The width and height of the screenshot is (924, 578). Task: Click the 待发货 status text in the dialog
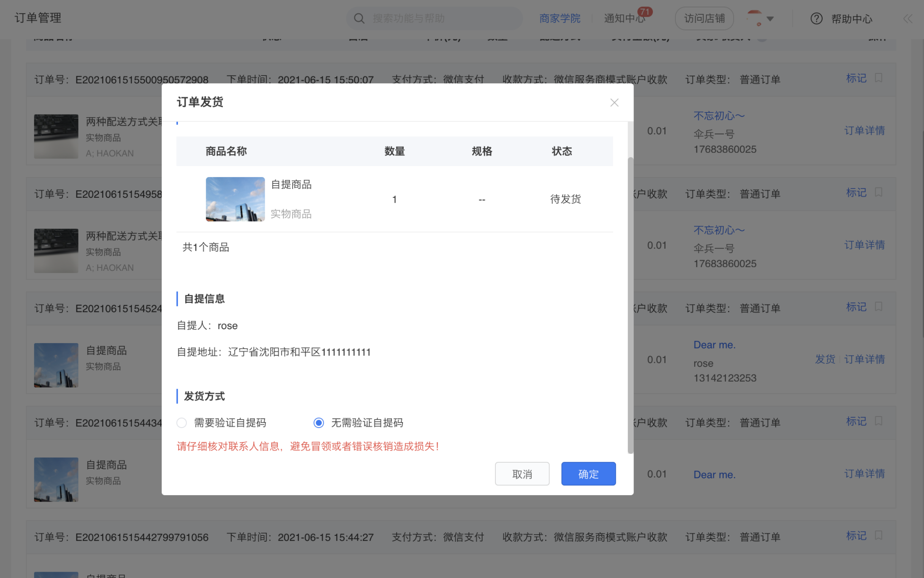(x=565, y=199)
